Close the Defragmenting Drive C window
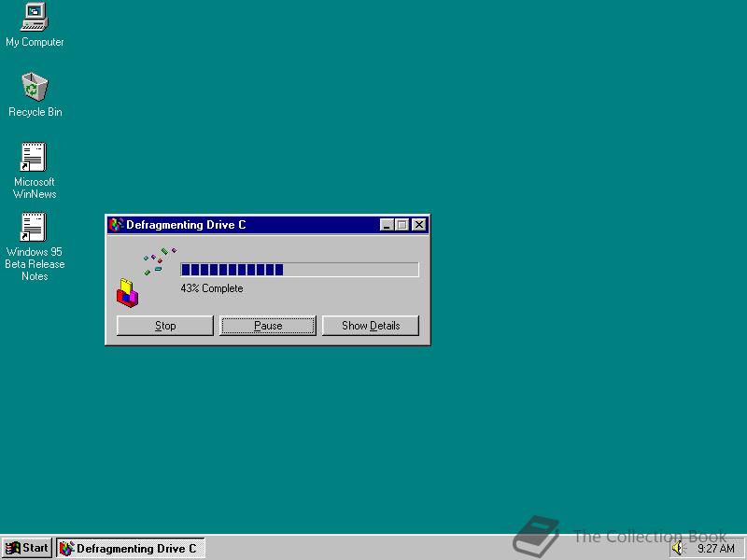747x560 pixels. pos(418,225)
